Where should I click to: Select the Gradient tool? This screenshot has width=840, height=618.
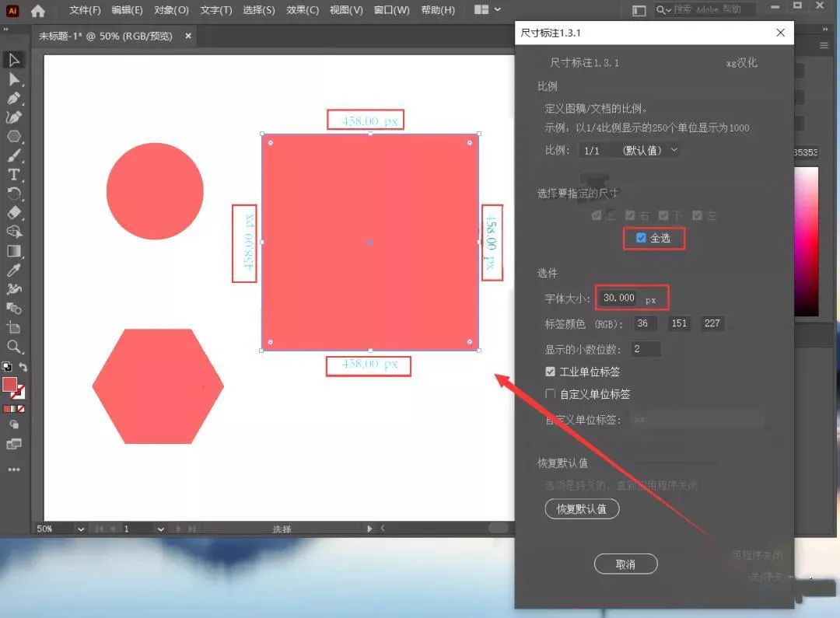click(13, 250)
